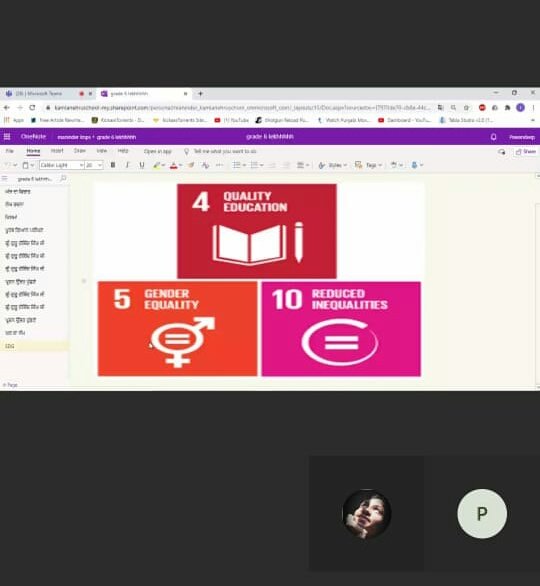The width and height of the screenshot is (540, 586).
Task: Click the participant P initial avatar
Action: point(482,514)
